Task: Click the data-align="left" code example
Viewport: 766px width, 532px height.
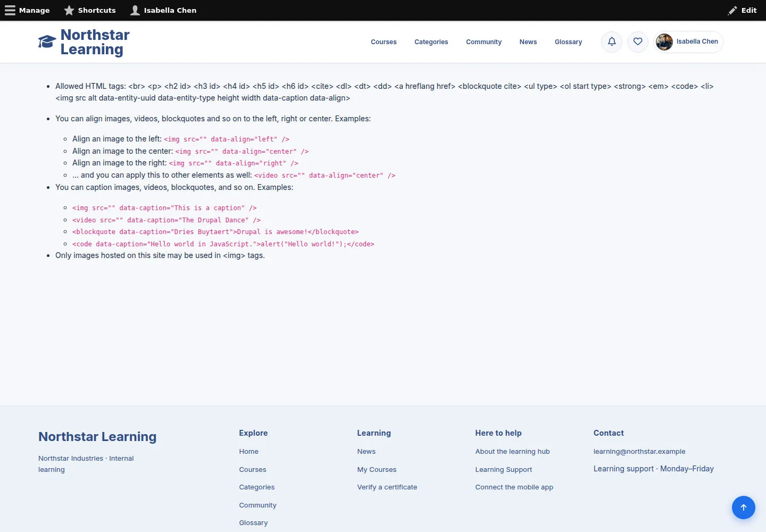Action: 227,139
